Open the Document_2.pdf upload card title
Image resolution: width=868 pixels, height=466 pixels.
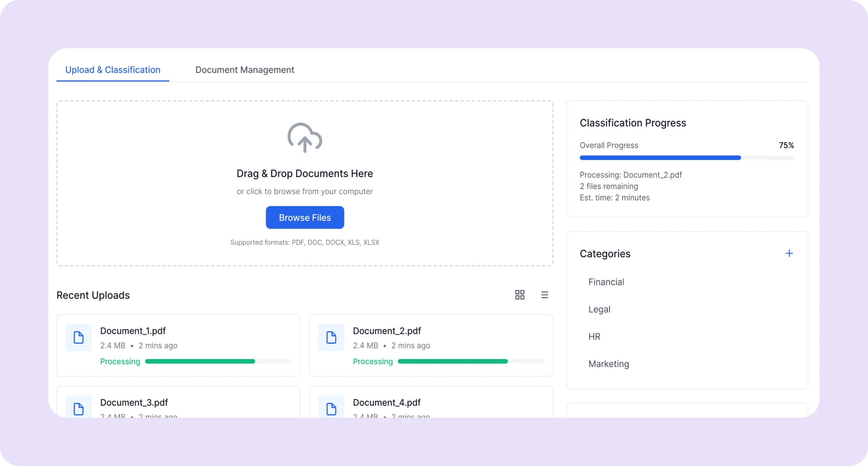(387, 331)
